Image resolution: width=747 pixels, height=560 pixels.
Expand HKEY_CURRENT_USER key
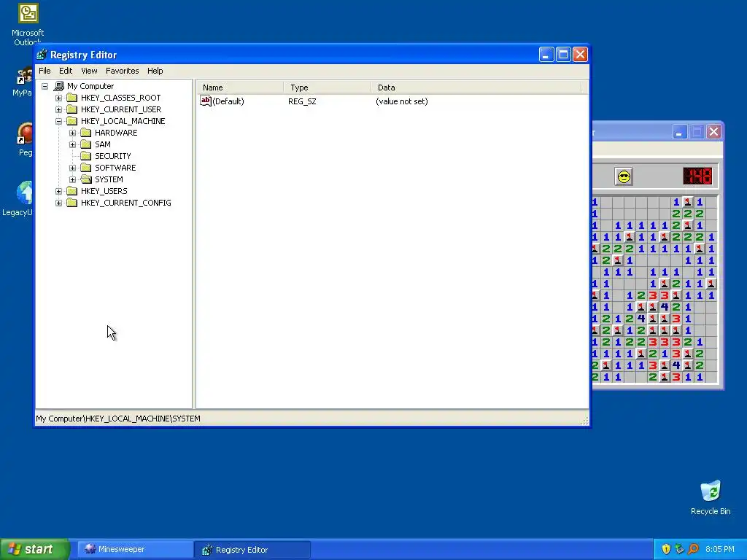(x=58, y=109)
